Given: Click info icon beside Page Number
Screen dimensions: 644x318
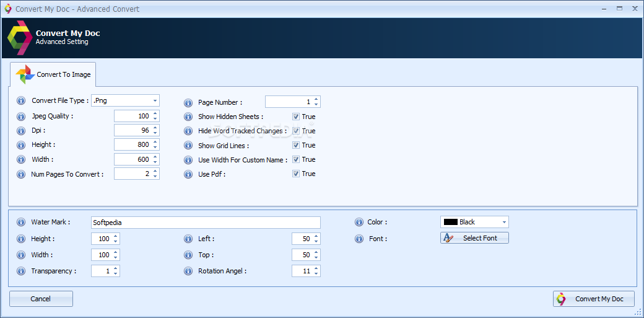Looking at the screenshot, I should 188,103.
